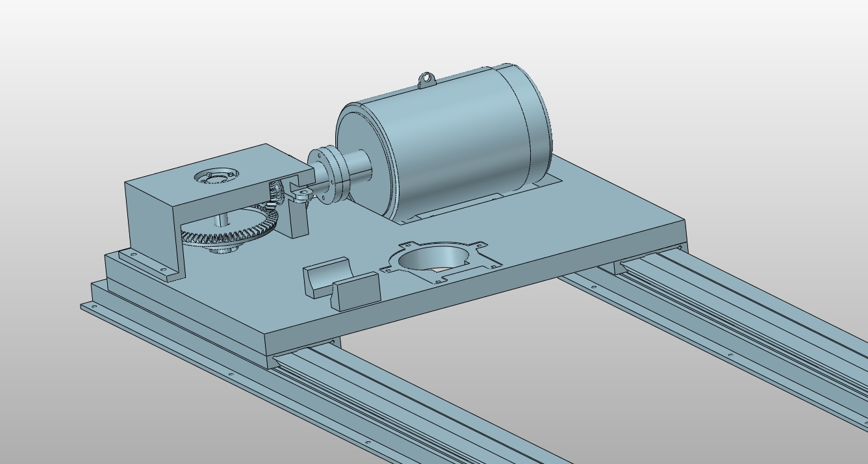Click the lifting eye atop the motor

426,79
